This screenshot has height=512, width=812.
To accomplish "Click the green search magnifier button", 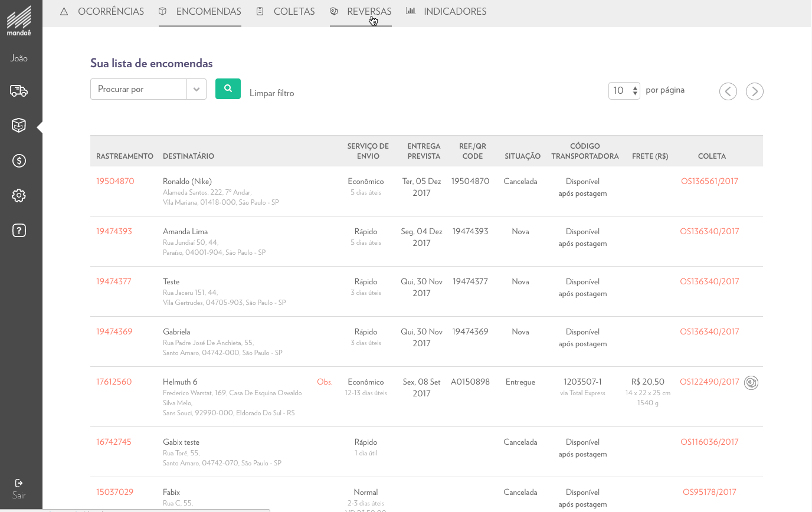I will tap(228, 89).
